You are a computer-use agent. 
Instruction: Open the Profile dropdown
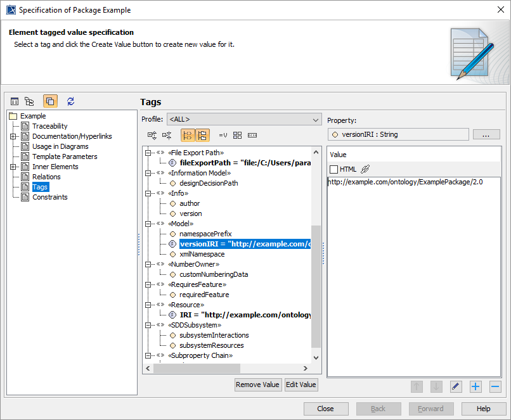pos(244,119)
